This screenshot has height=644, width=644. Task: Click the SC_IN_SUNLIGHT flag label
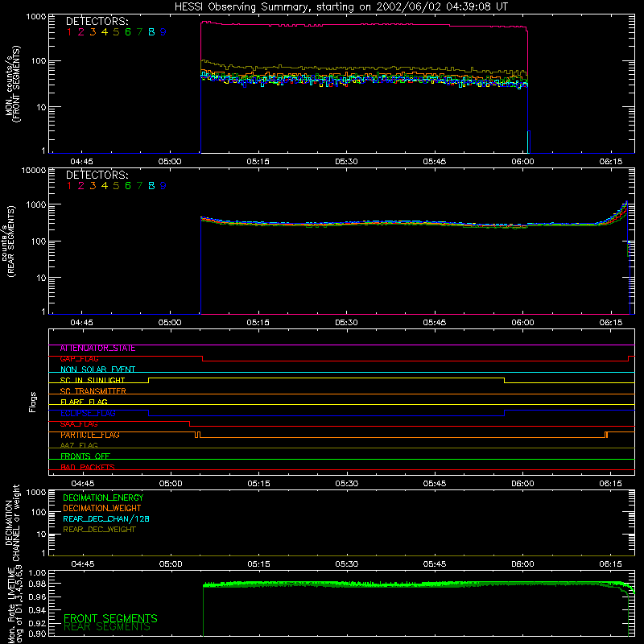point(93,380)
